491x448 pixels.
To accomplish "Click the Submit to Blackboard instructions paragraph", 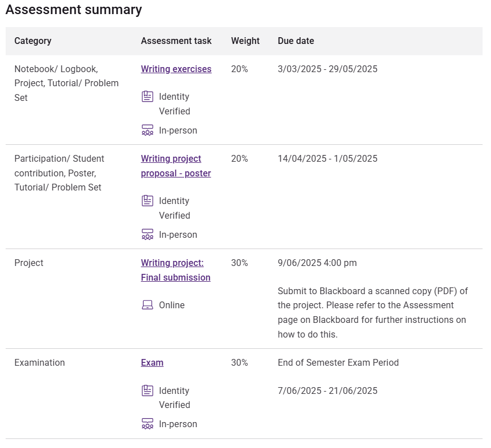I will (x=372, y=313).
